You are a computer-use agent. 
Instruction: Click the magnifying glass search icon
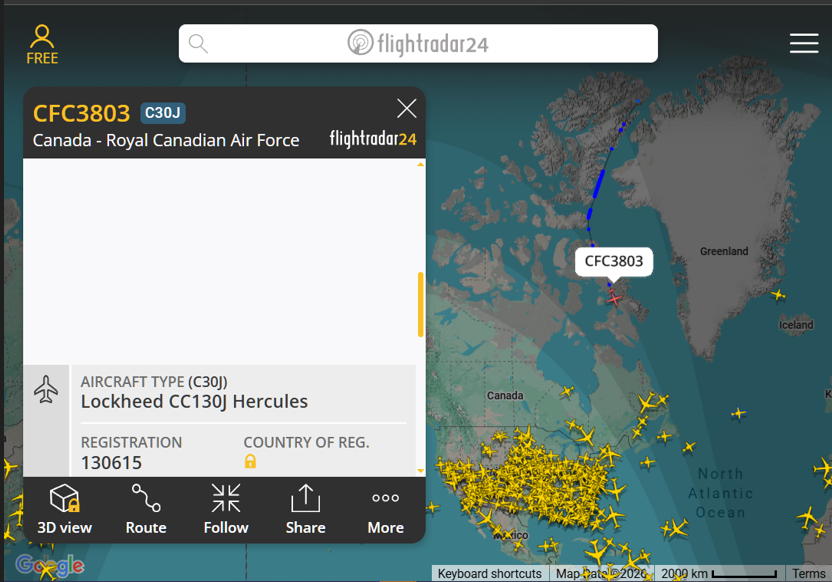tap(198, 43)
